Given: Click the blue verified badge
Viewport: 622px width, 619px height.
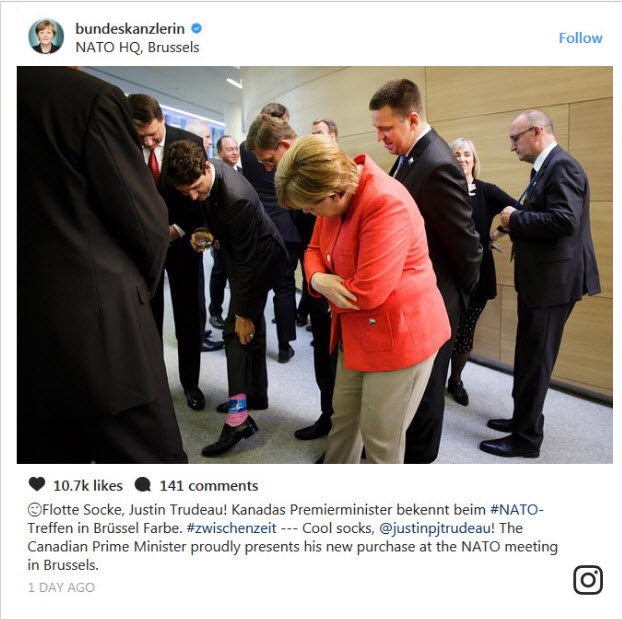Looking at the screenshot, I should click(x=196, y=29).
